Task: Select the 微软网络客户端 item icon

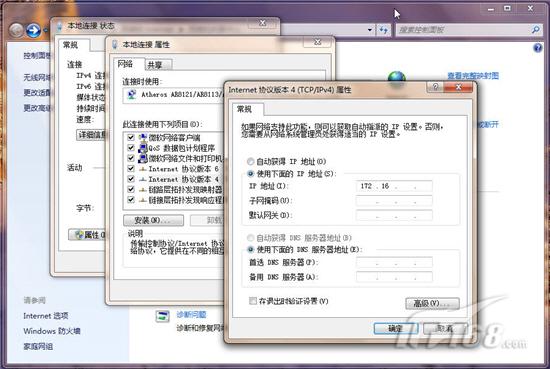Action: tap(142, 137)
